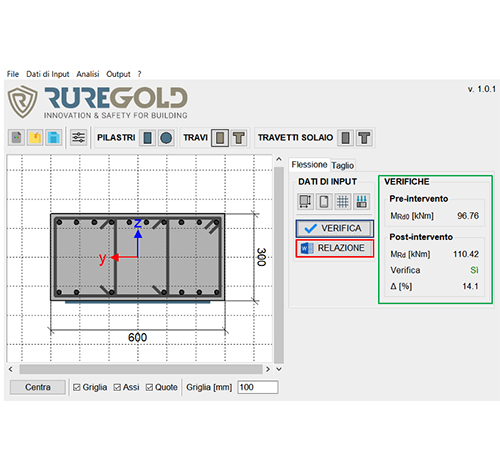Toggle the Griglia checkbox
500x468 pixels.
tap(77, 387)
